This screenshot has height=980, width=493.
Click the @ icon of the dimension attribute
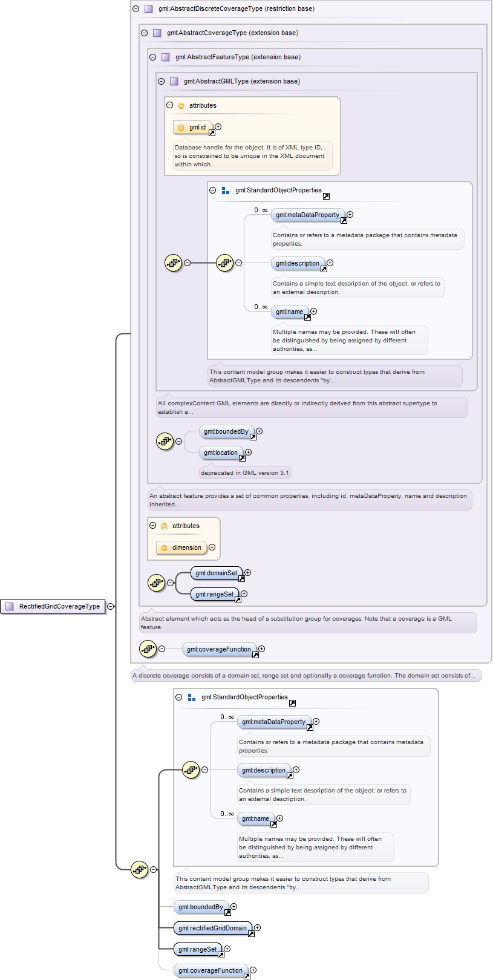(164, 547)
